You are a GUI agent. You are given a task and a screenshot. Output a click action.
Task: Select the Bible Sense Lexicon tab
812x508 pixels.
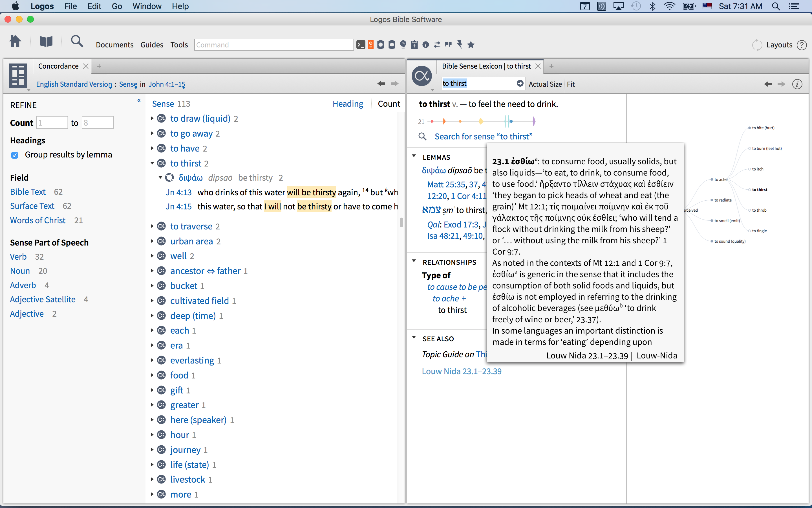[x=486, y=66]
